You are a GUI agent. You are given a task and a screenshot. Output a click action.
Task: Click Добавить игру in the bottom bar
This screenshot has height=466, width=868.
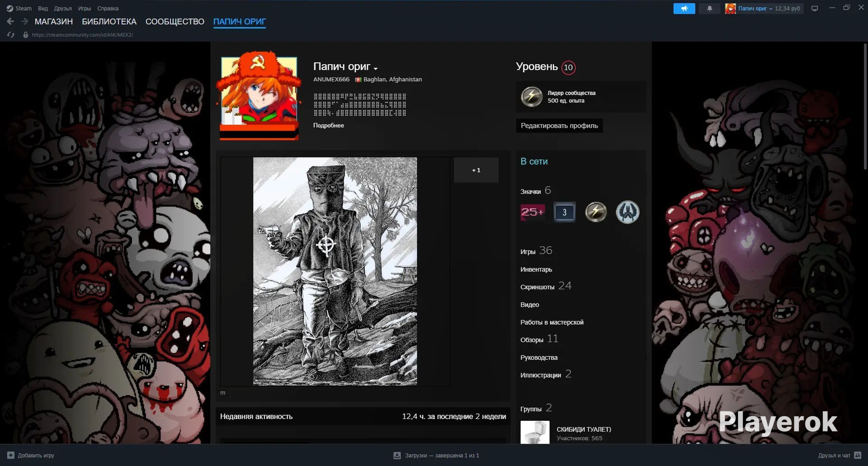(36, 455)
